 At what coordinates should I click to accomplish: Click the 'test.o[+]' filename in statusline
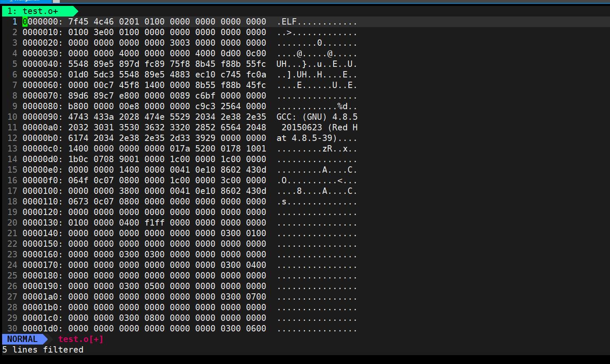coord(81,339)
